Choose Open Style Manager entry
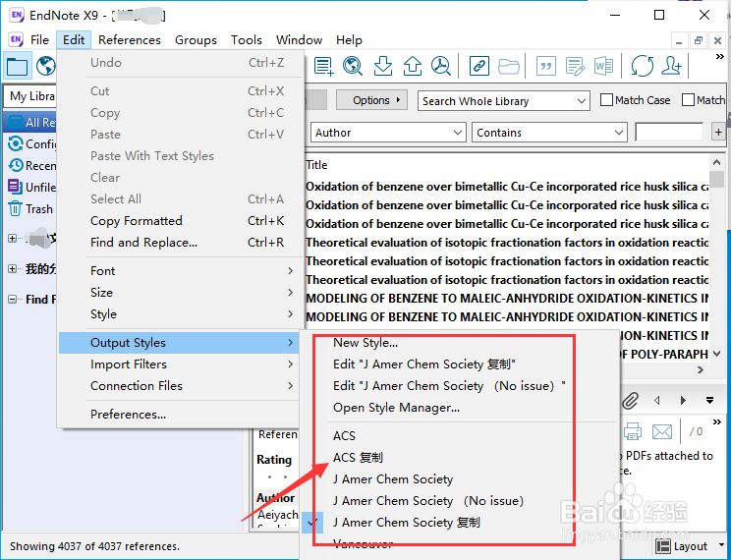The height and width of the screenshot is (560, 731). [396, 408]
